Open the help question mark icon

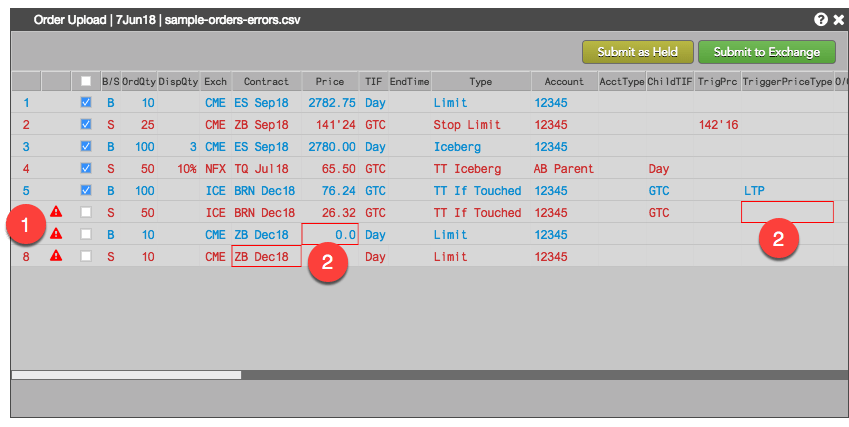pyautogui.click(x=821, y=20)
